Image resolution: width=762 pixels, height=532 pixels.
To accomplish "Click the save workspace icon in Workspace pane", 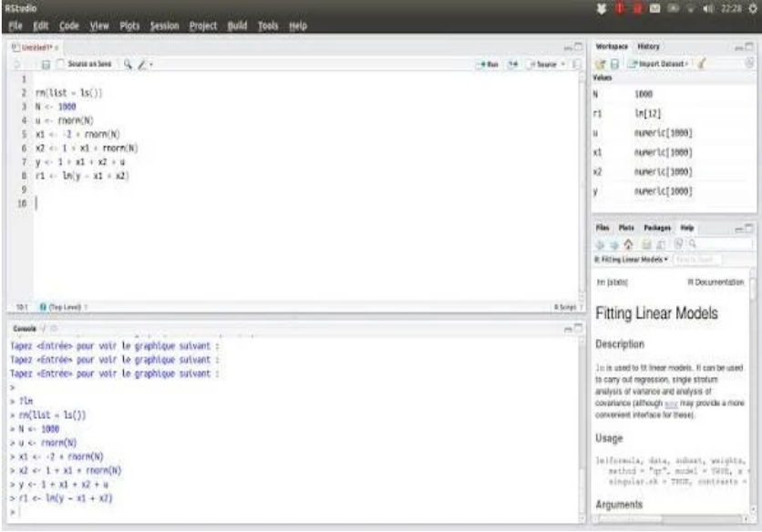I will 614,64.
